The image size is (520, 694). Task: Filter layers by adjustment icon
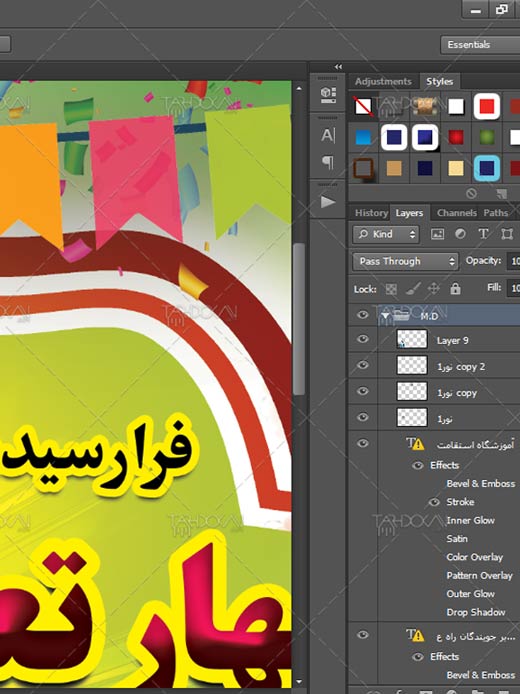click(460, 234)
